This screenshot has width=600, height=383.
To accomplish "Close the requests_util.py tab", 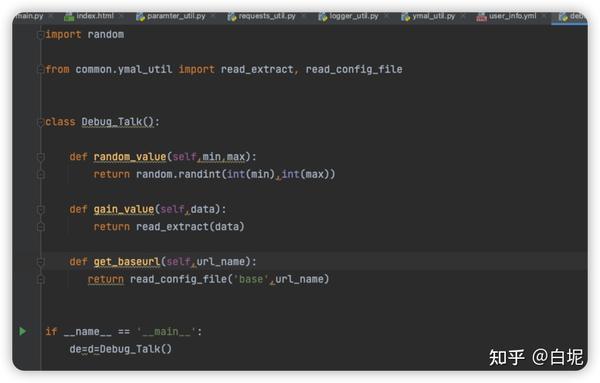I will 304,16.
